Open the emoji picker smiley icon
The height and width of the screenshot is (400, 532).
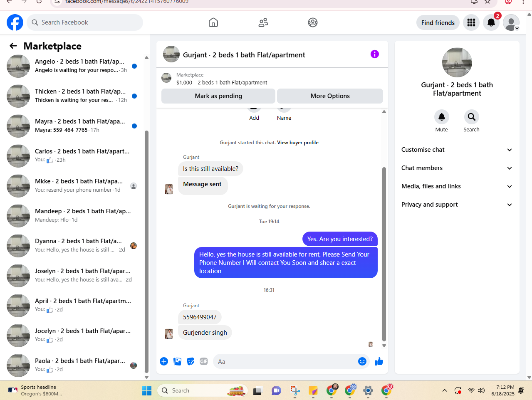[362, 361]
